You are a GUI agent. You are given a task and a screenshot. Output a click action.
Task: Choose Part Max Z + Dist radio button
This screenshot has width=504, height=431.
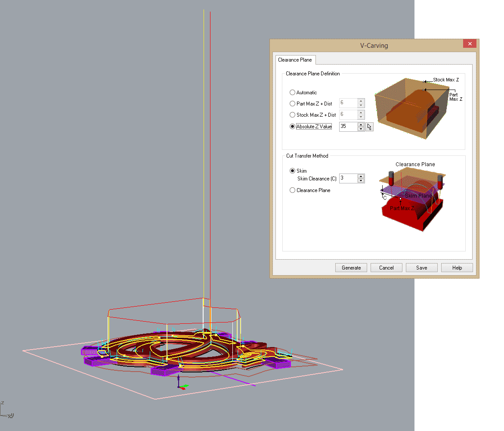point(293,104)
